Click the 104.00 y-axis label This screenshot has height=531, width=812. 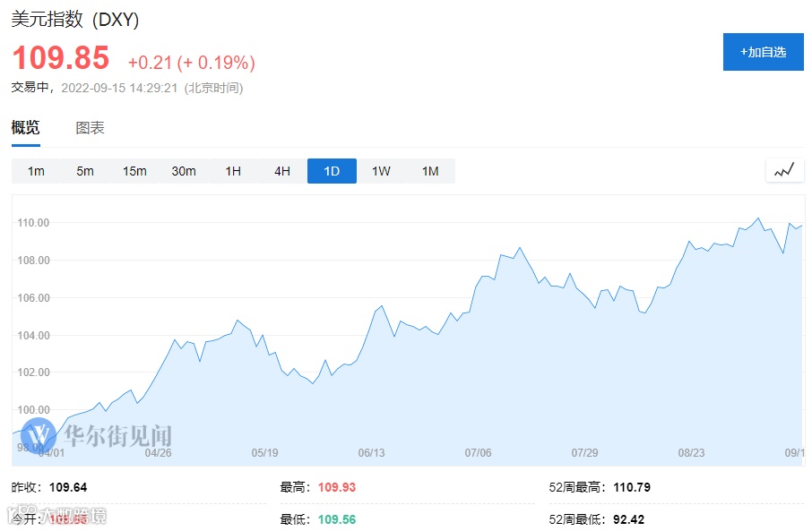pos(34,336)
